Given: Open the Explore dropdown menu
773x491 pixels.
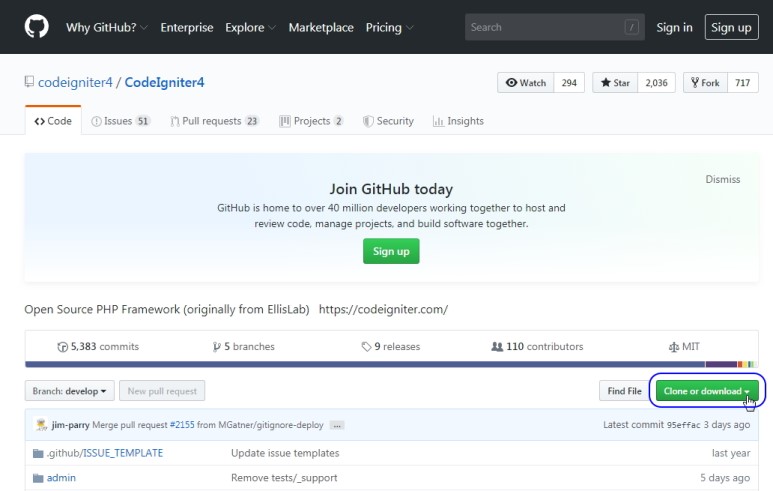Looking at the screenshot, I should click(x=250, y=27).
